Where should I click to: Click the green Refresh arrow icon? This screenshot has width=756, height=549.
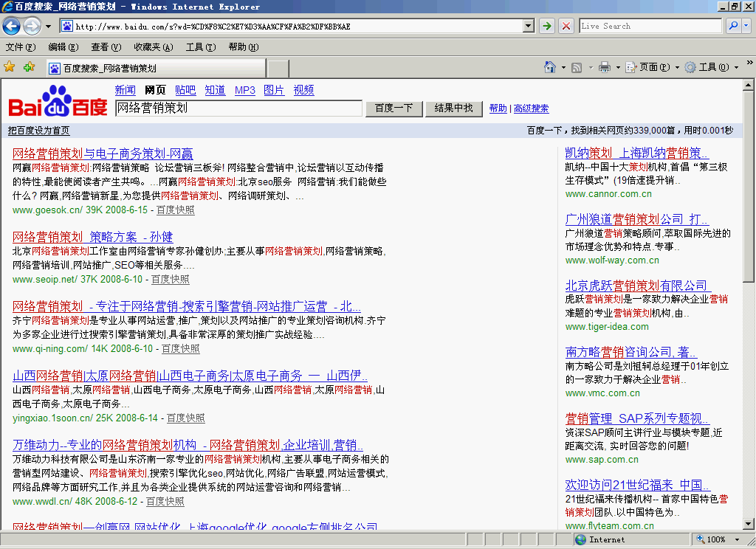546,26
